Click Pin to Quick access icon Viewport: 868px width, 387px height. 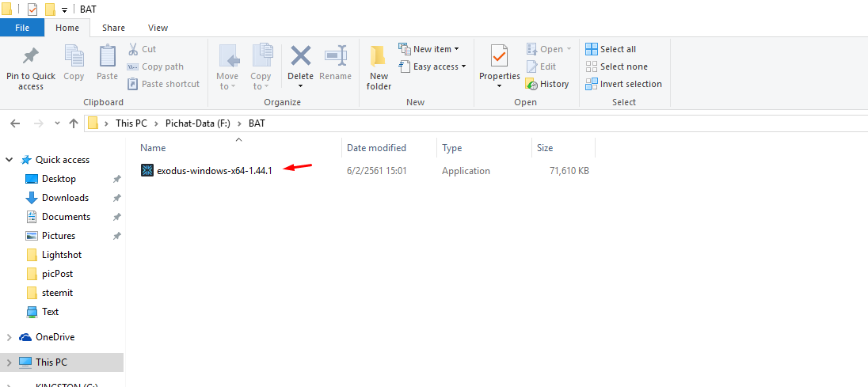tap(30, 56)
